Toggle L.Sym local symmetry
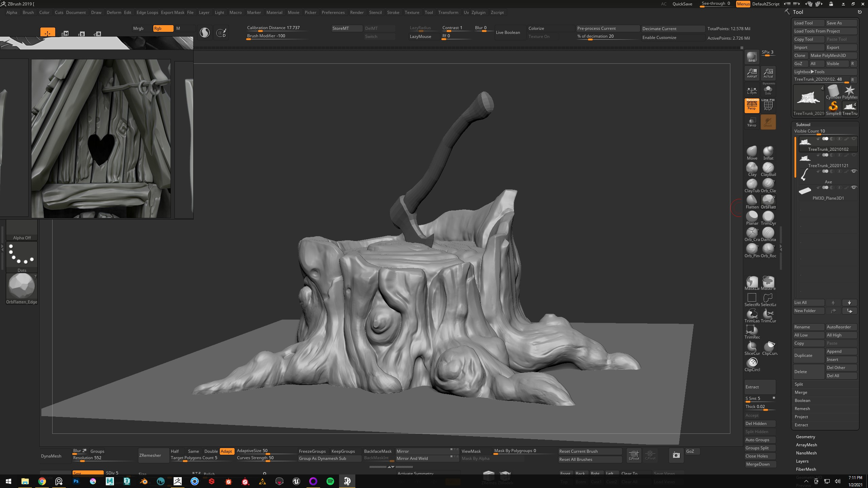This screenshot has width=868, height=488. coord(752,89)
